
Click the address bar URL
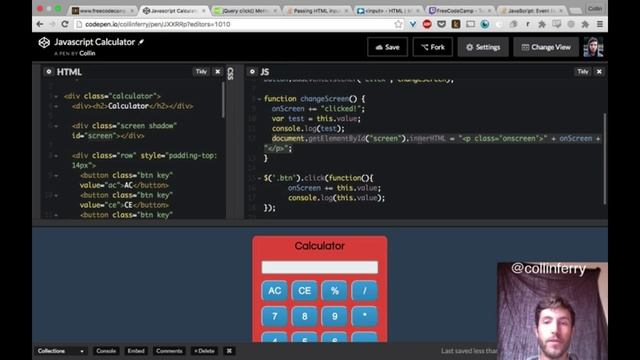tap(158, 24)
